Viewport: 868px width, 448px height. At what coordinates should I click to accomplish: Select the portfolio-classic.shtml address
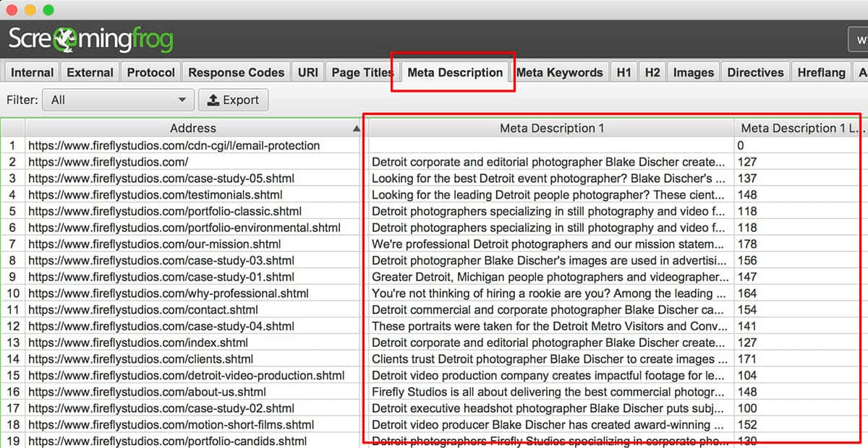click(x=165, y=211)
